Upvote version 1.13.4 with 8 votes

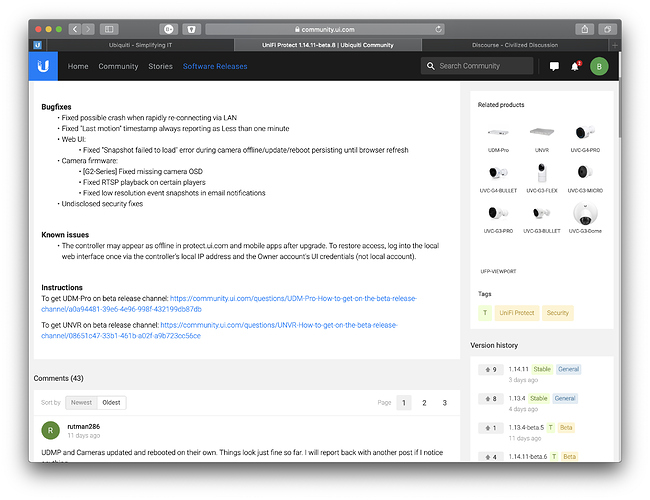[491, 398]
